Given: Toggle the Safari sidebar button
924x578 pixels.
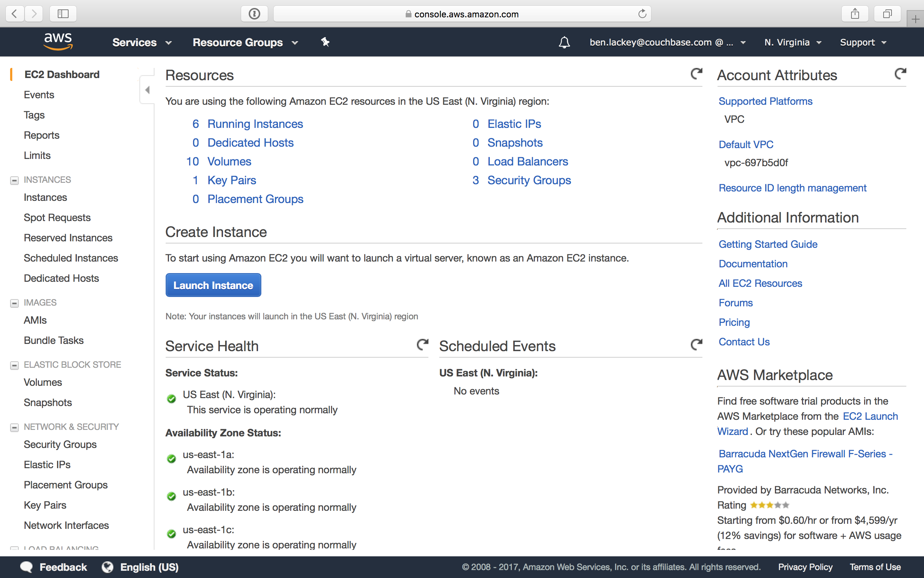Looking at the screenshot, I should 63,14.
